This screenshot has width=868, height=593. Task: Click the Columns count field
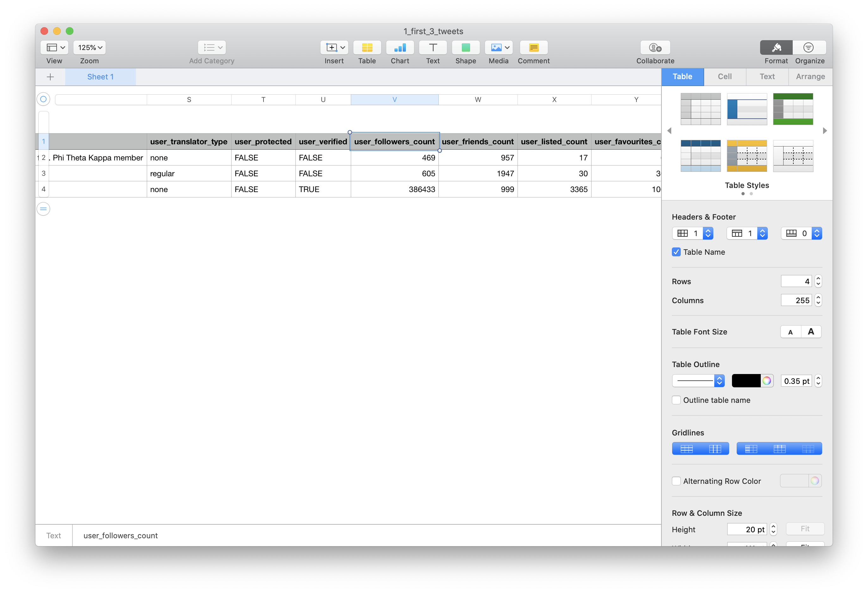tap(796, 300)
